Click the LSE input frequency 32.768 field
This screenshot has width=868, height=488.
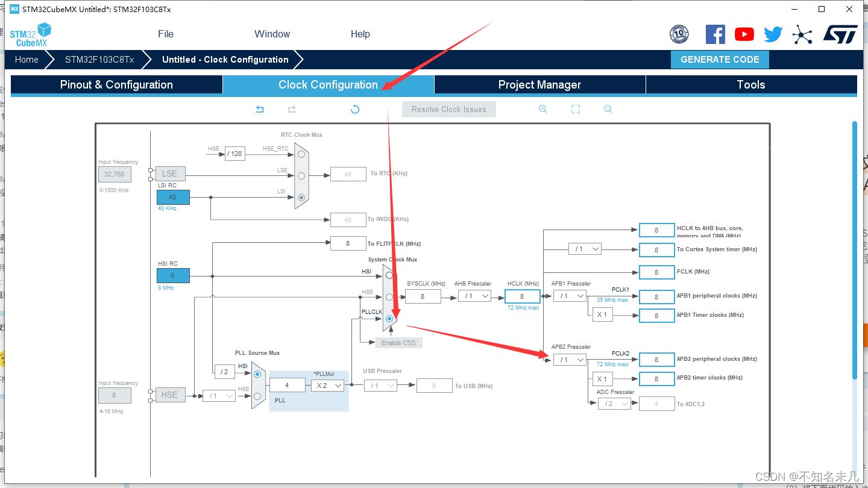coord(115,174)
